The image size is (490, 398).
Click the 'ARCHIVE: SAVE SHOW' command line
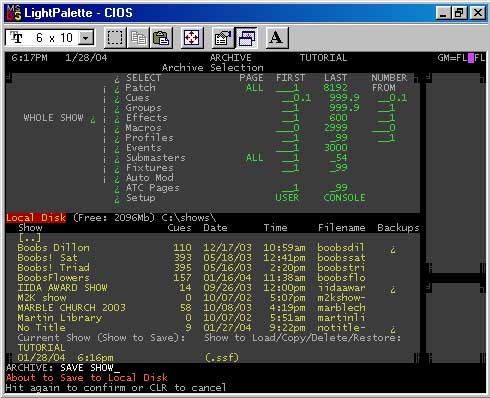click(x=63, y=368)
